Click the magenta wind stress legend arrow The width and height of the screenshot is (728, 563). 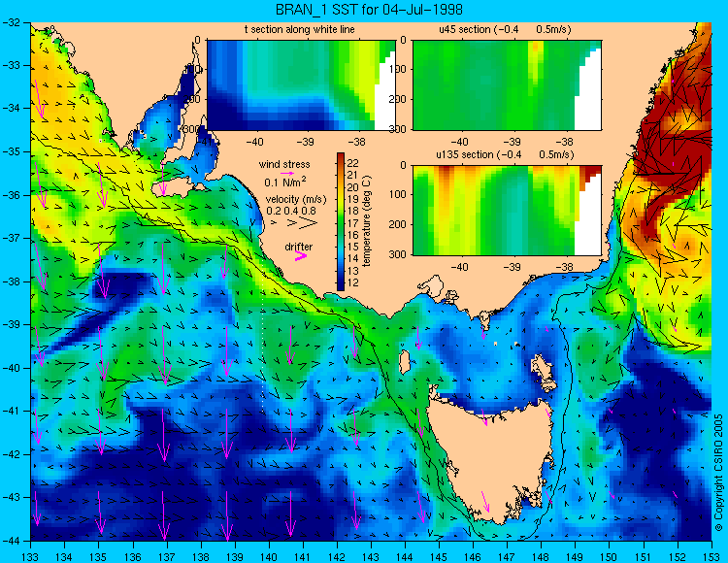coord(287,173)
